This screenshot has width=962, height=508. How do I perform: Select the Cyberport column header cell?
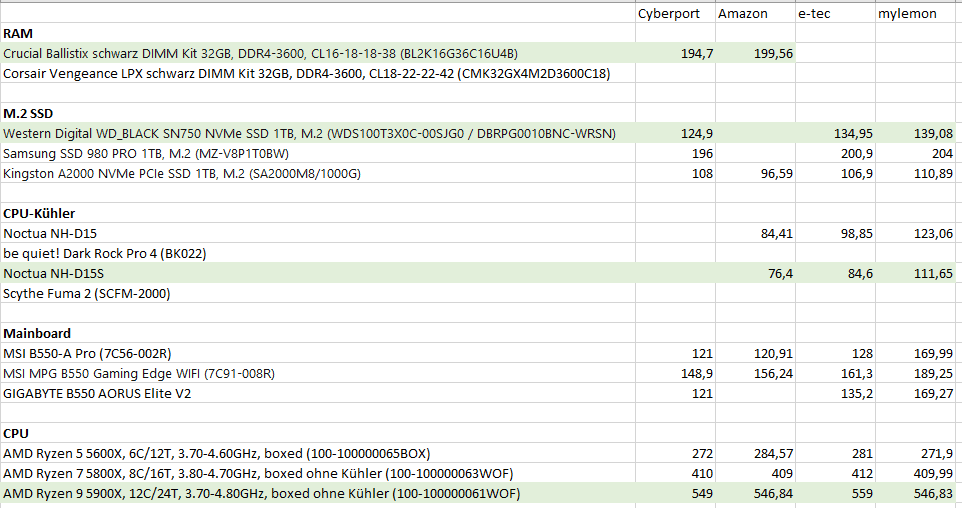(x=675, y=13)
